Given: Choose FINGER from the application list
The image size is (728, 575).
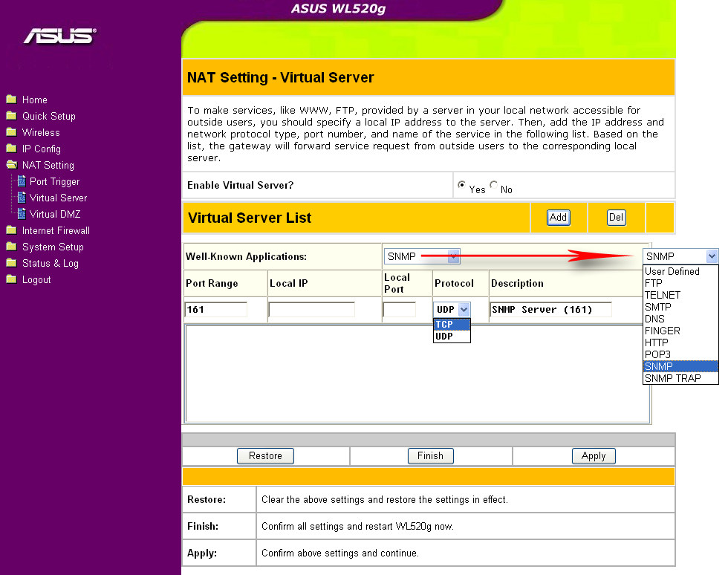Looking at the screenshot, I should (x=680, y=331).
